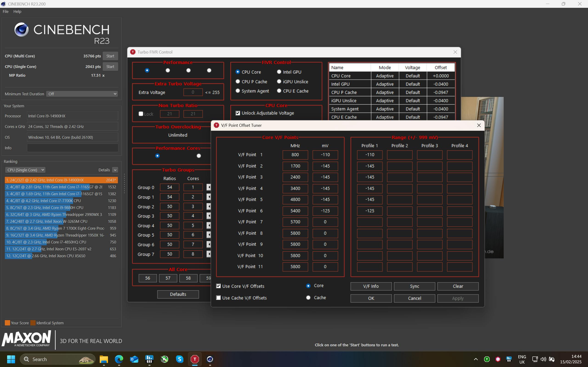Open the Help menu
588x367 pixels.
(x=17, y=11)
